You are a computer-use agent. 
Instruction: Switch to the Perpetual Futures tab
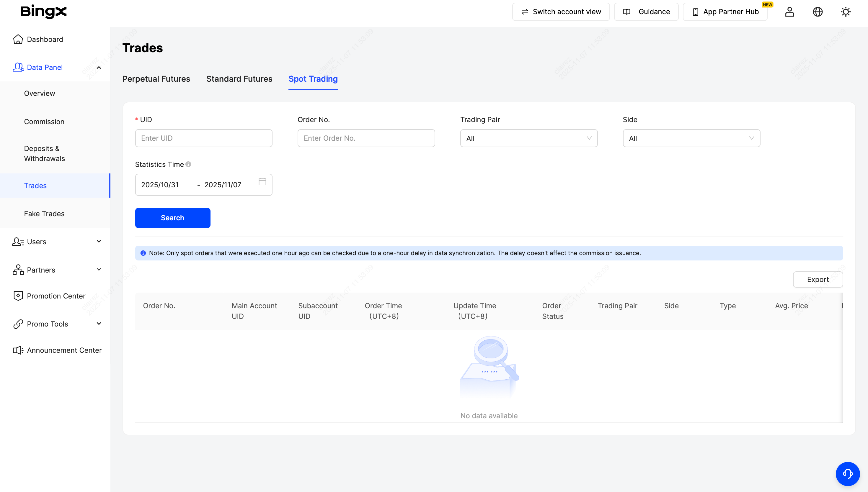click(x=156, y=79)
